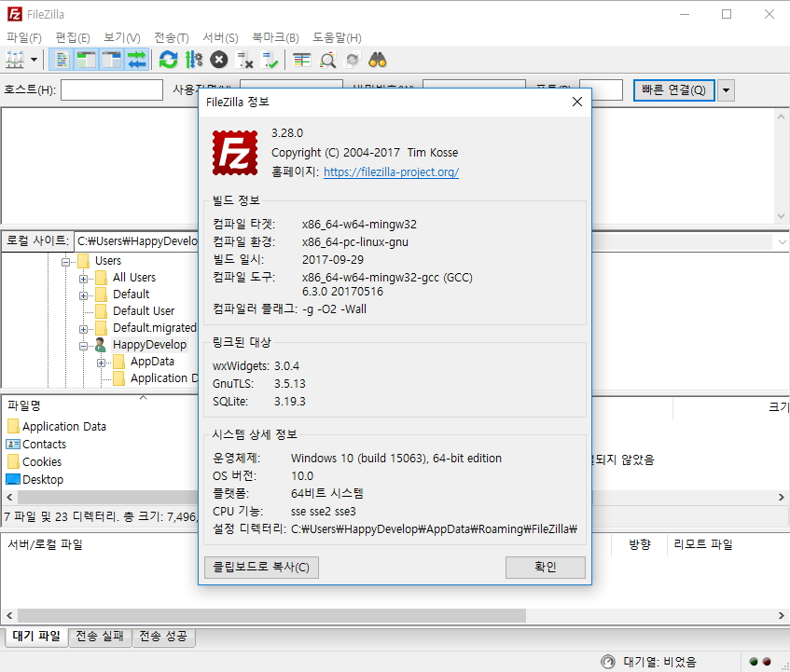
Task: Toggle the local directory tree view
Action: point(87,60)
